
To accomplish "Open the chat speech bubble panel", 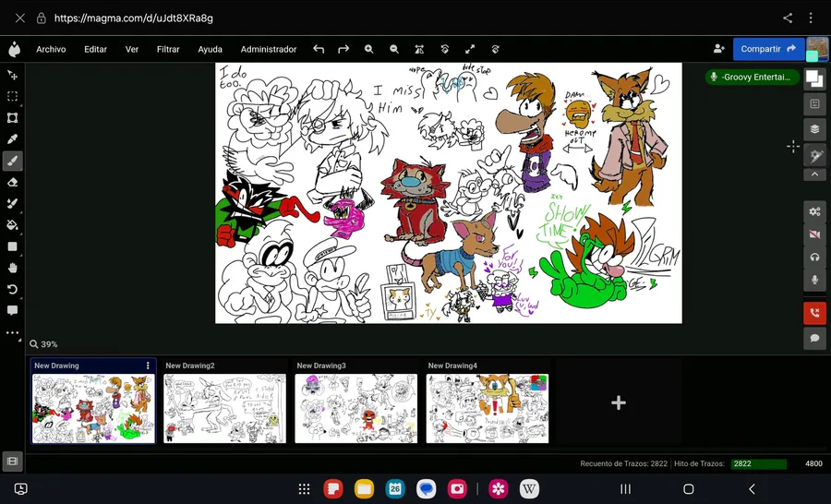I will coord(814,338).
